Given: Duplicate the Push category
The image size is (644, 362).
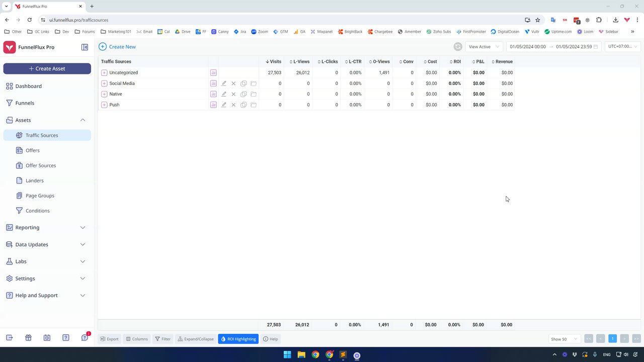Looking at the screenshot, I should pos(244,105).
